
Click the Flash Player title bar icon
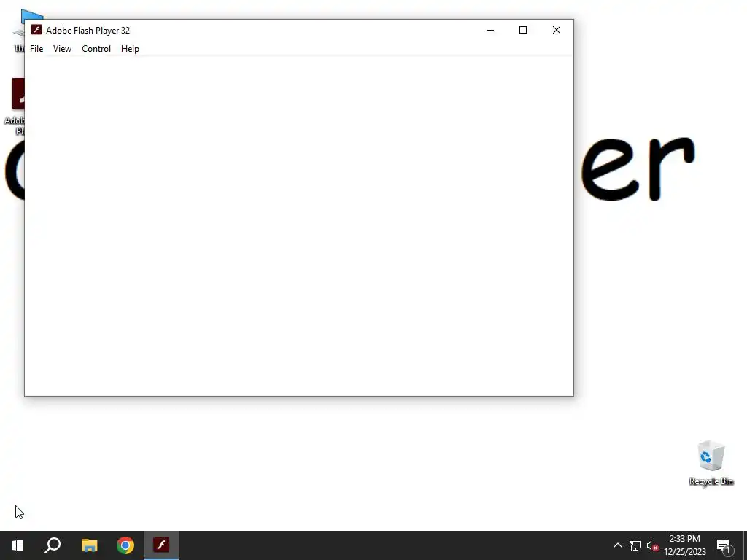(x=36, y=30)
